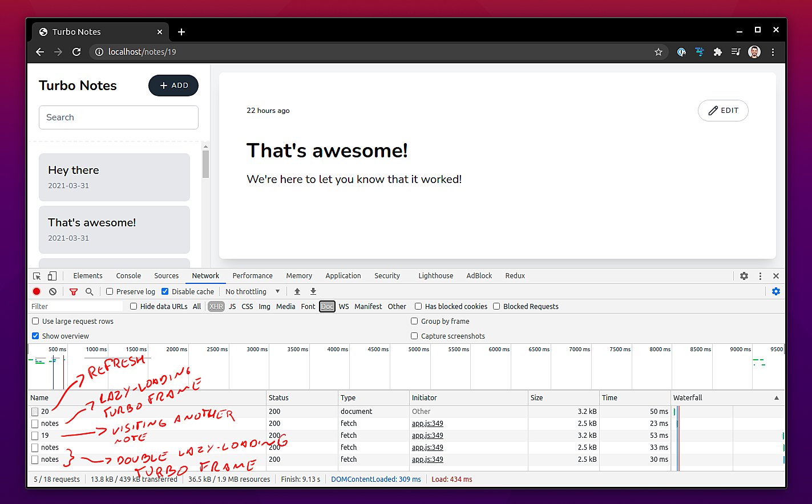The width and height of the screenshot is (812, 504).
Task: Clear the network log
Action: click(52, 291)
